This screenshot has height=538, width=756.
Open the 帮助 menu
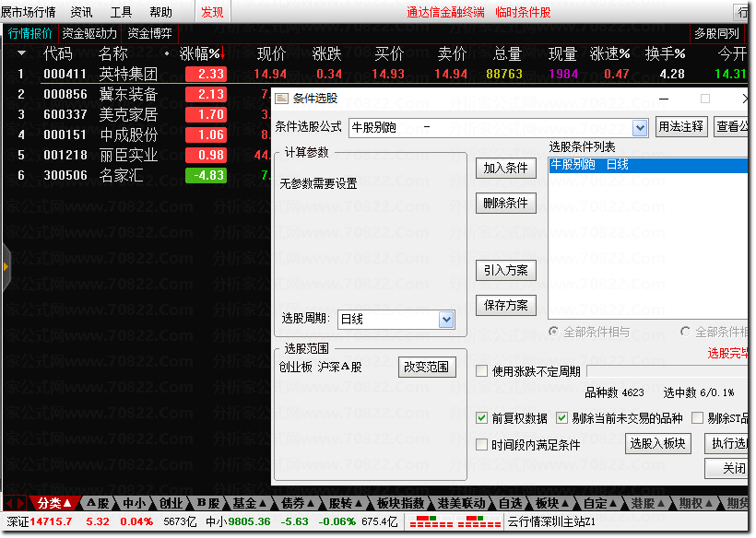[160, 12]
